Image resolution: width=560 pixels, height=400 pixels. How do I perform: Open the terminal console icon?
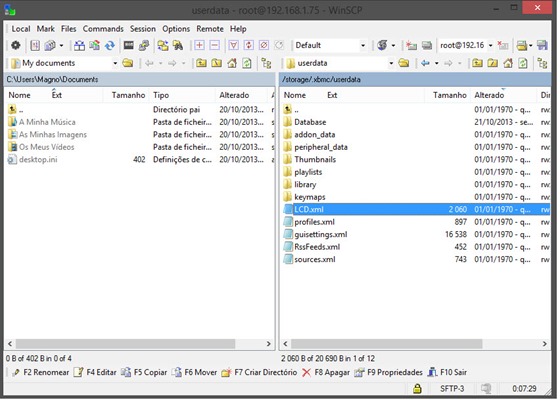pyautogui.click(x=129, y=45)
